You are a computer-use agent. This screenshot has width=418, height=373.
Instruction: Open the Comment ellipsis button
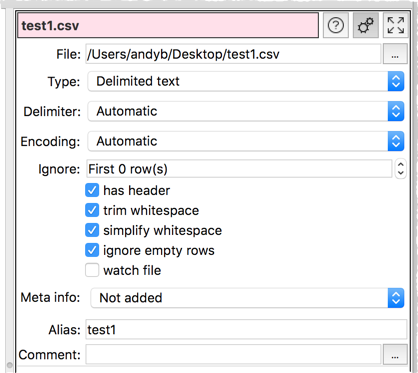pyautogui.click(x=395, y=354)
